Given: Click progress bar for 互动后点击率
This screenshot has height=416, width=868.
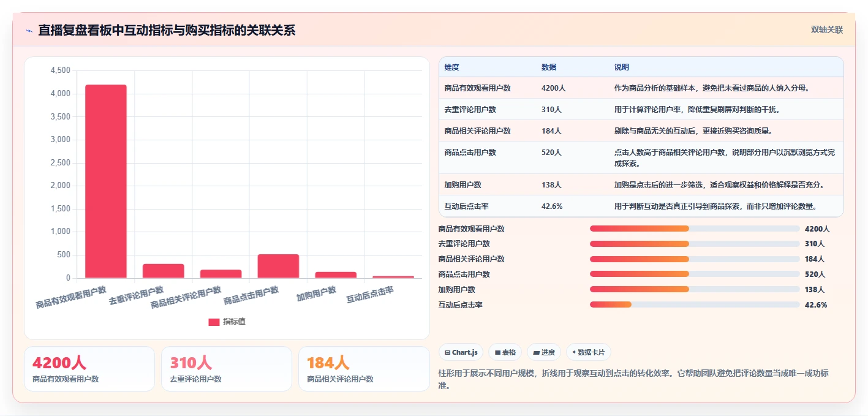Looking at the screenshot, I should (x=695, y=304).
